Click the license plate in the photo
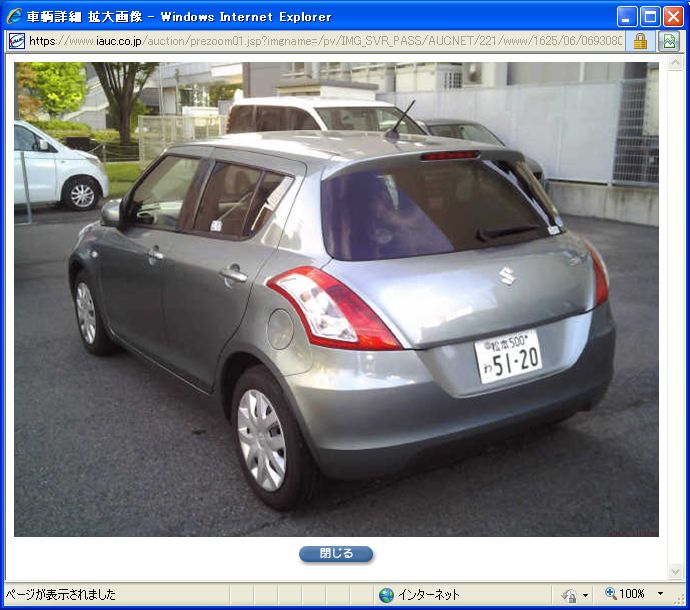 coord(508,357)
